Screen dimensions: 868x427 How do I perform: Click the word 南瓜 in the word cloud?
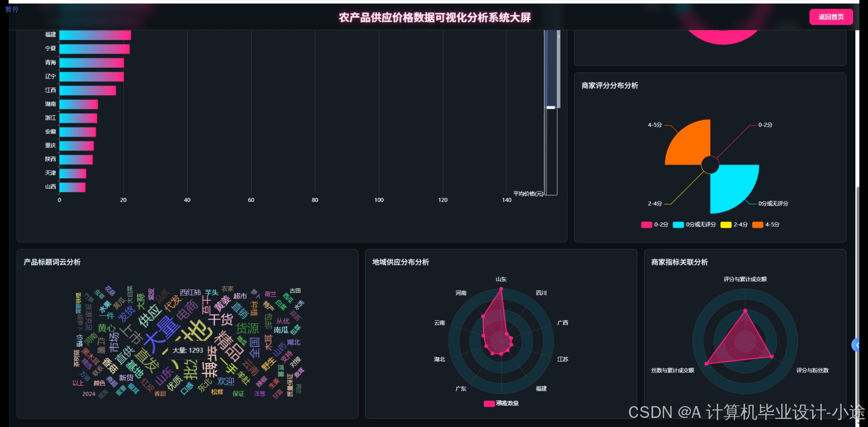click(x=281, y=330)
